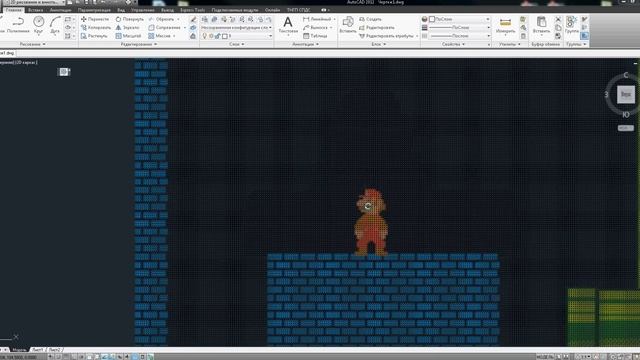Viewport: 640px width, 360px height.
Task: Expand the Аннотации panel
Action: pyautogui.click(x=306, y=44)
